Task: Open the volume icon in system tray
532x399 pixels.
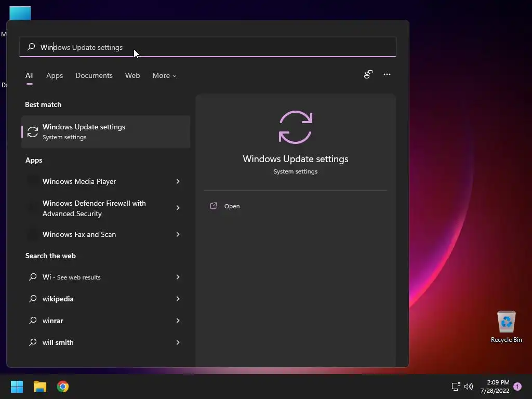Action: (469, 387)
